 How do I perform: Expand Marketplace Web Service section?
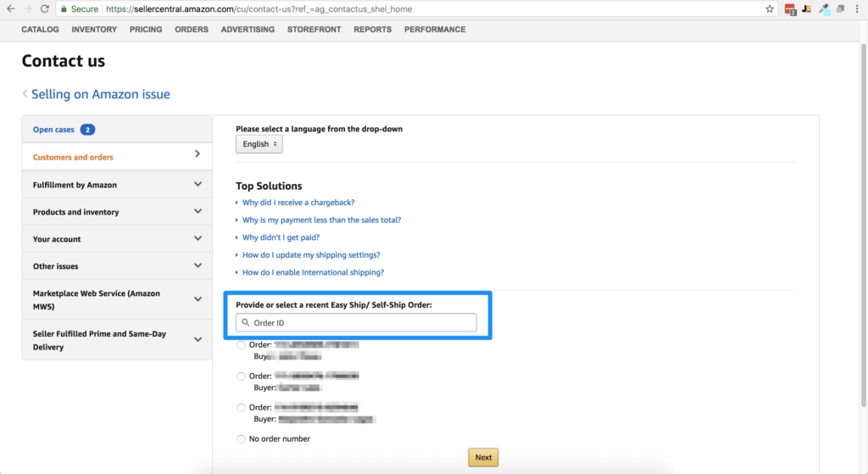click(x=117, y=299)
